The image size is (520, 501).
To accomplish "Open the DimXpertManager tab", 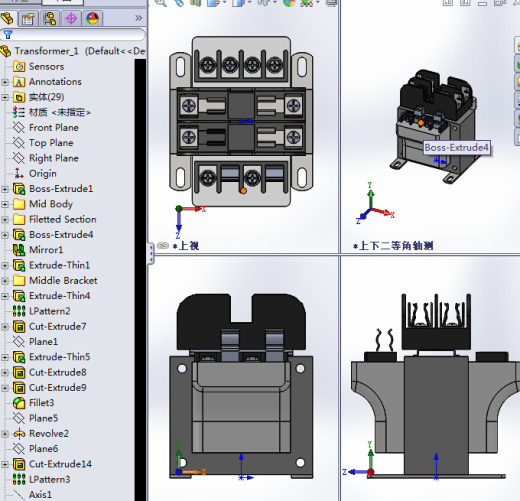I will click(71, 18).
